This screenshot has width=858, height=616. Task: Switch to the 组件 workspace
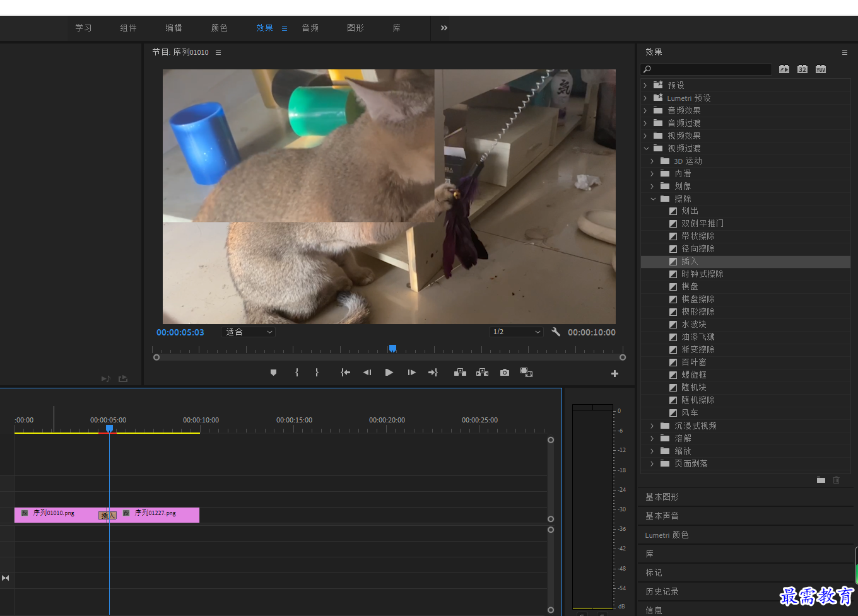(129, 28)
